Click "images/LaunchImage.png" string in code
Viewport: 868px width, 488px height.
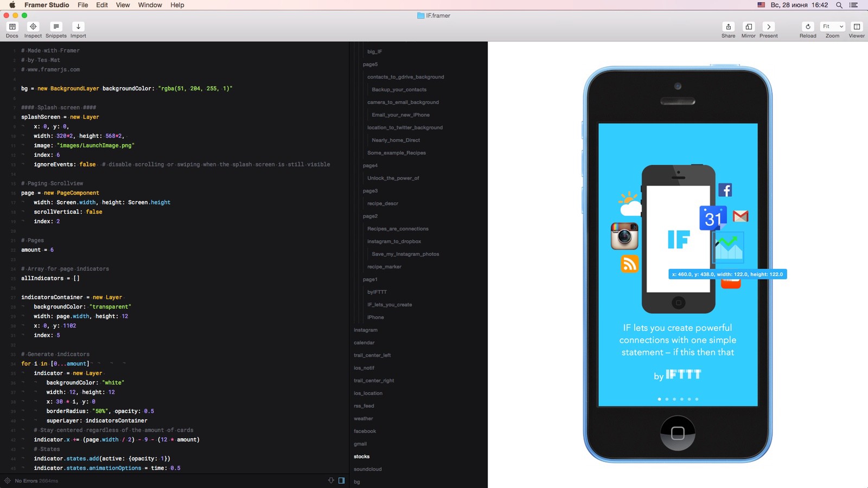95,145
